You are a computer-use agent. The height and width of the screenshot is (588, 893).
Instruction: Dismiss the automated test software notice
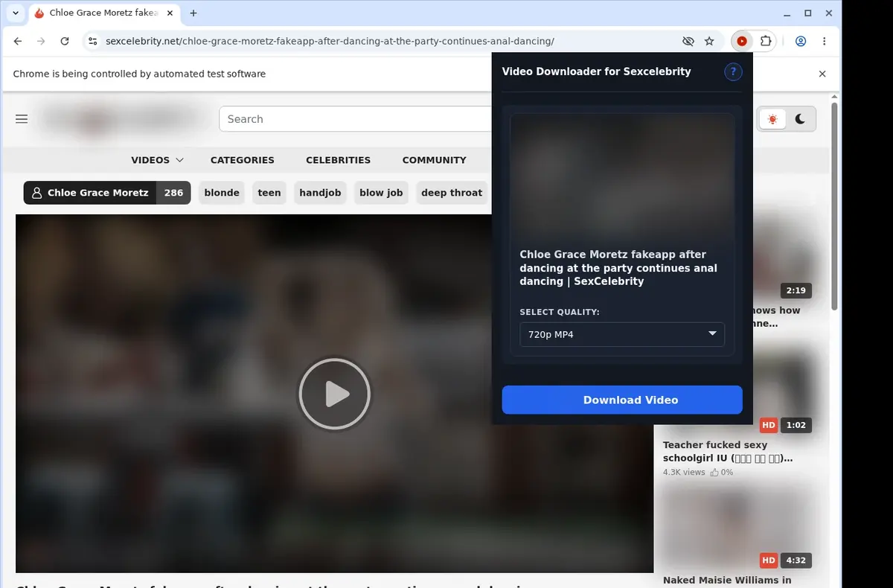(822, 74)
